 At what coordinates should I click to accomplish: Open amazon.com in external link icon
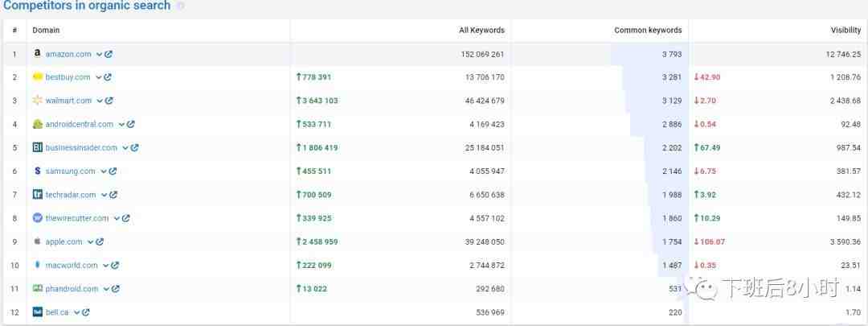point(108,55)
